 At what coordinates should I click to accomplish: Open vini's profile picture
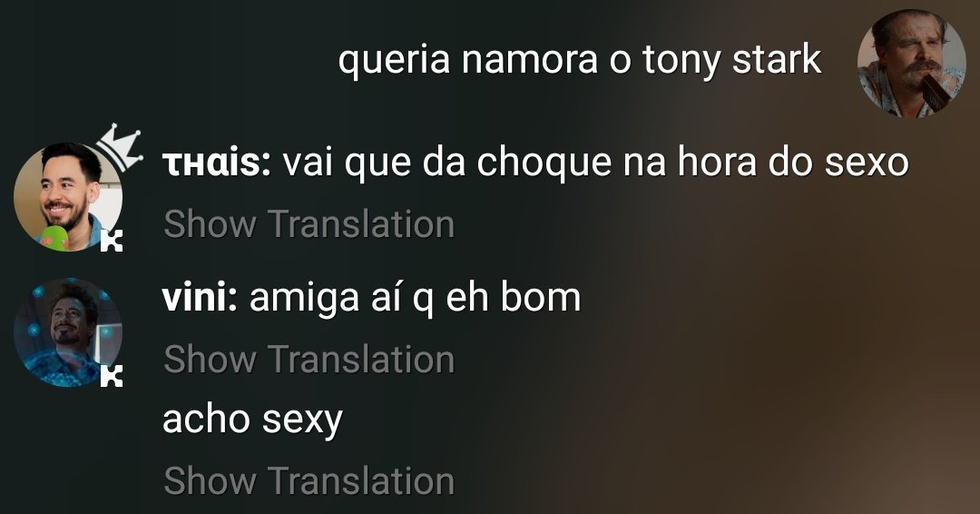pos(67,332)
